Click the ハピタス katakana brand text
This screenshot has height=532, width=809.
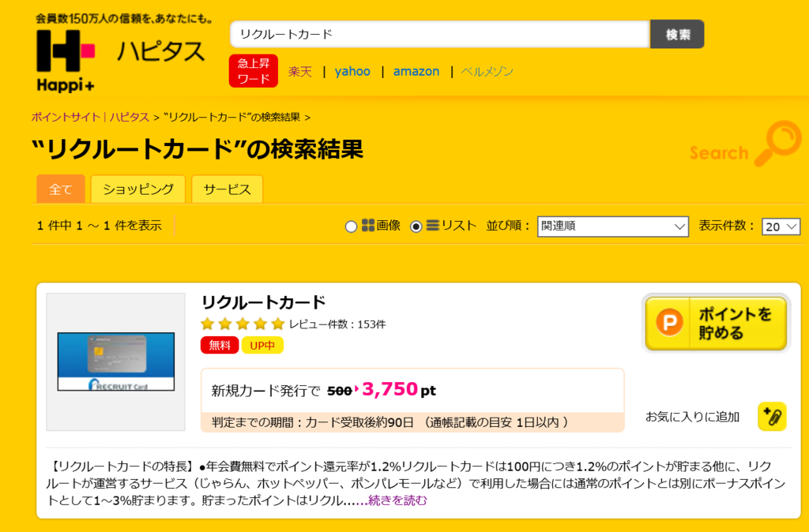point(160,52)
